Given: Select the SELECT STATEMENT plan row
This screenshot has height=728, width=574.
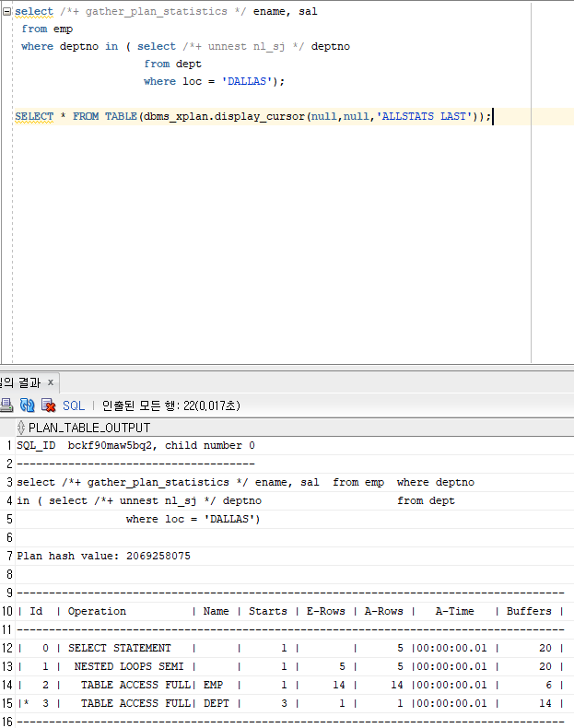Looking at the screenshot, I should pos(295,648).
